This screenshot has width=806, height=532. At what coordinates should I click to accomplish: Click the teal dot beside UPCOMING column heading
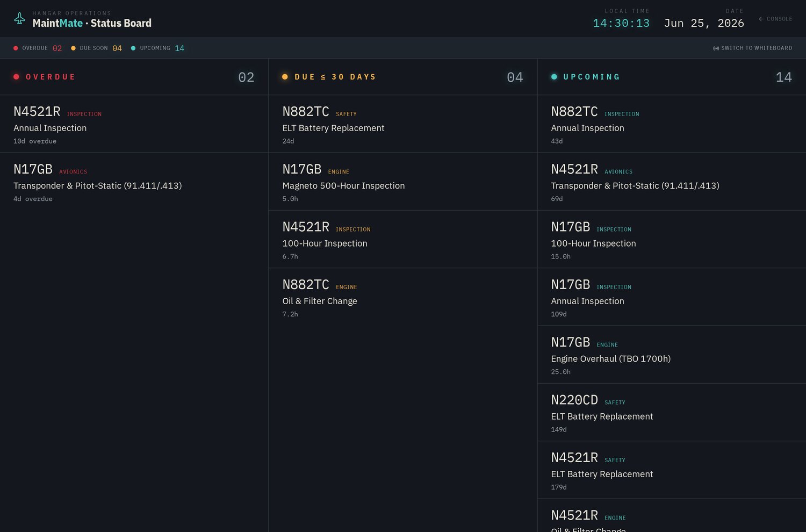coord(554,77)
